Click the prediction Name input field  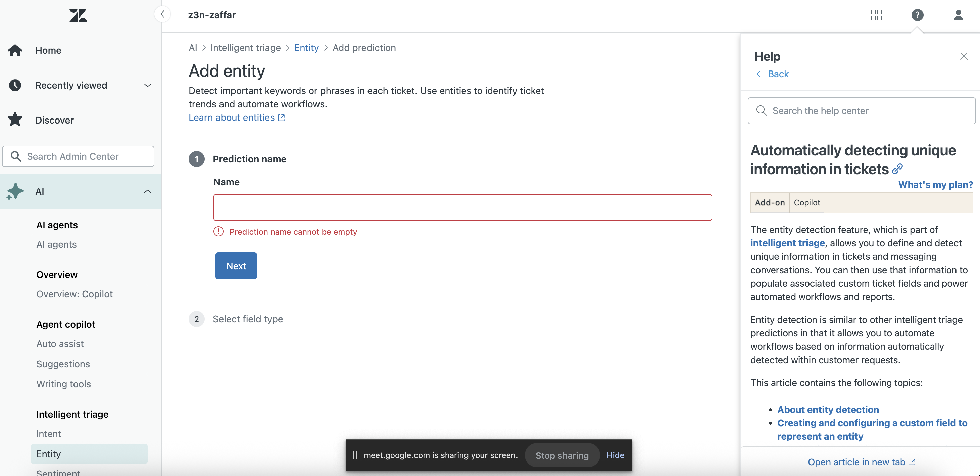(x=462, y=207)
